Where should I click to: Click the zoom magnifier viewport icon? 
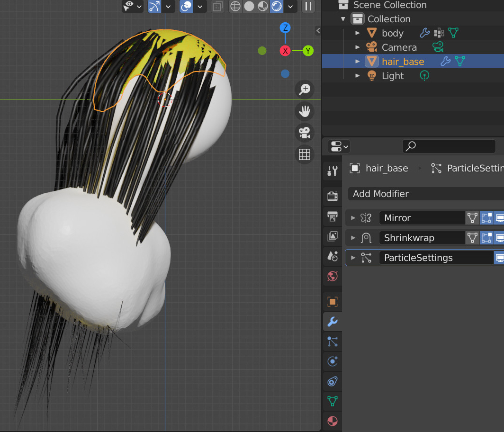(x=305, y=90)
